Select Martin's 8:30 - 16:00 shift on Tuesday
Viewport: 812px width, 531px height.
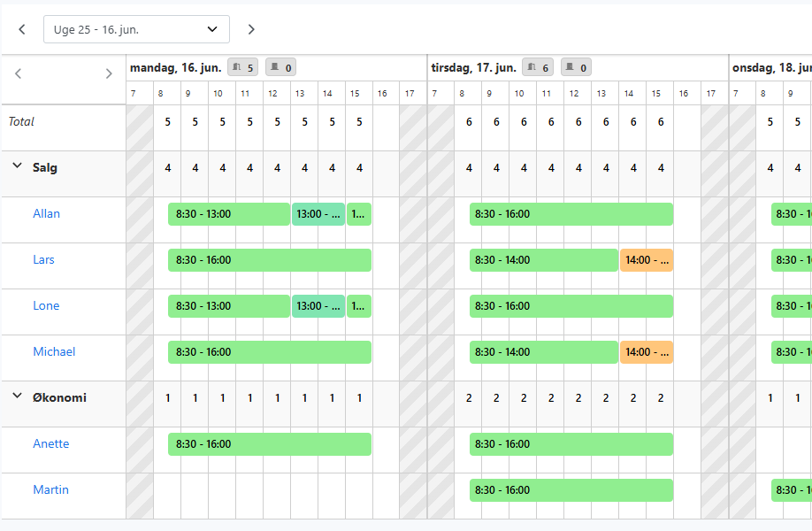click(571, 490)
